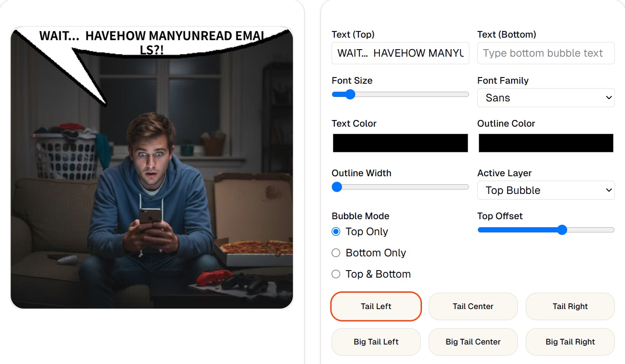This screenshot has height=364, width=625.
Task: Select the Bottom Only radio option
Action: pos(336,253)
